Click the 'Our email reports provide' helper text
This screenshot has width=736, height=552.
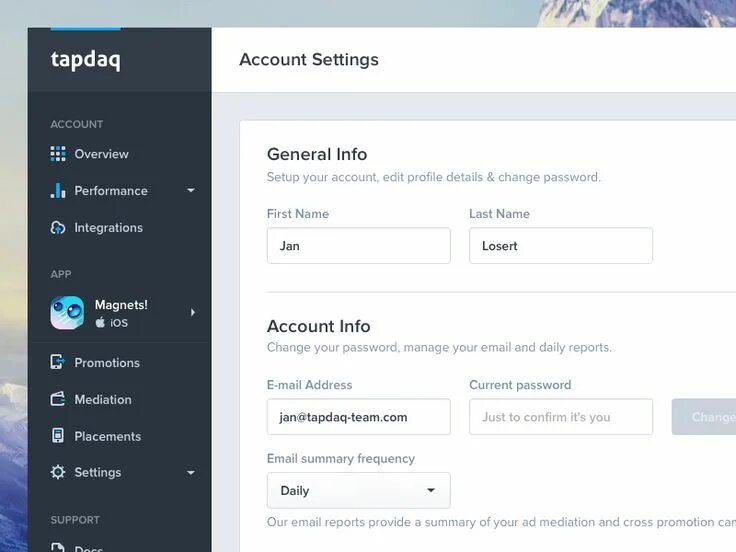[501, 522]
